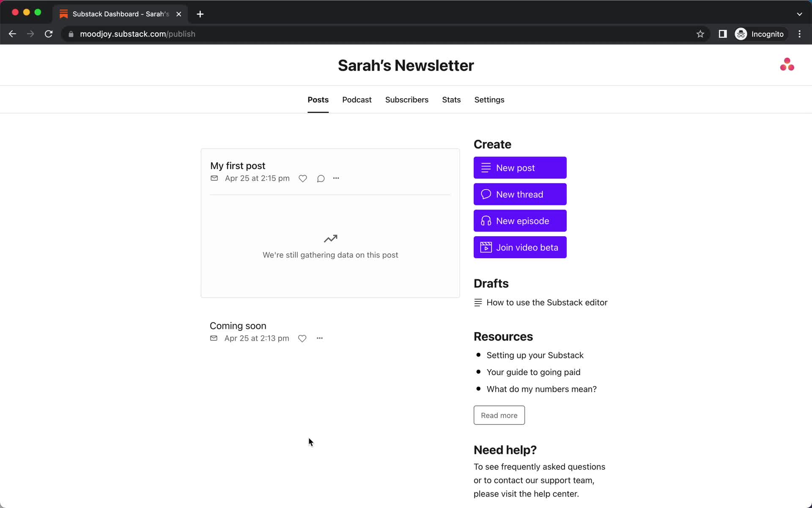Click the Sarah's Newsletter heading
812x508 pixels.
pos(406,65)
